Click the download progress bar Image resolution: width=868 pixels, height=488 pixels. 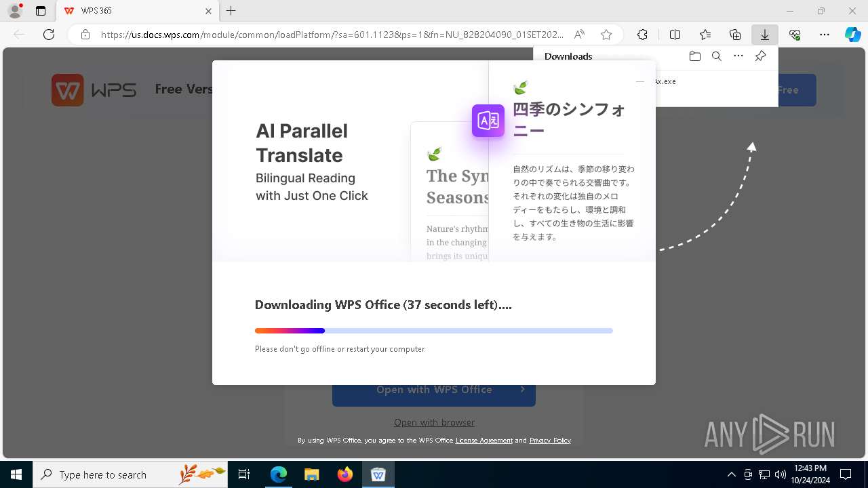point(434,331)
